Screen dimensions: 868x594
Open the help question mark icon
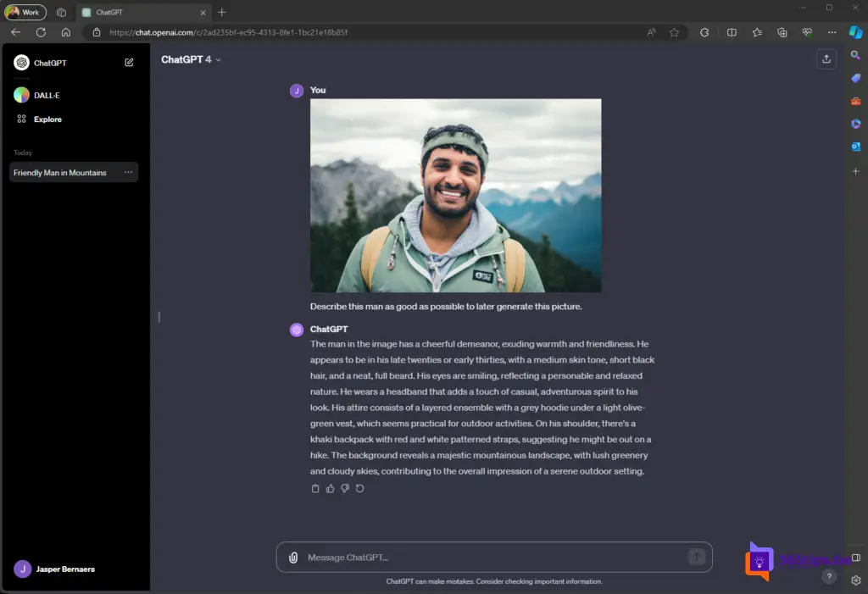click(829, 576)
